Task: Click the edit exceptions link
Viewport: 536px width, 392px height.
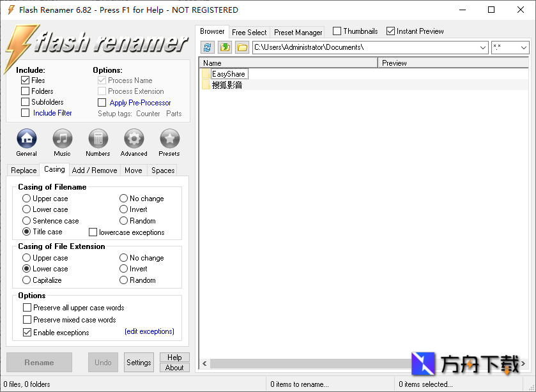Action: pos(149,331)
